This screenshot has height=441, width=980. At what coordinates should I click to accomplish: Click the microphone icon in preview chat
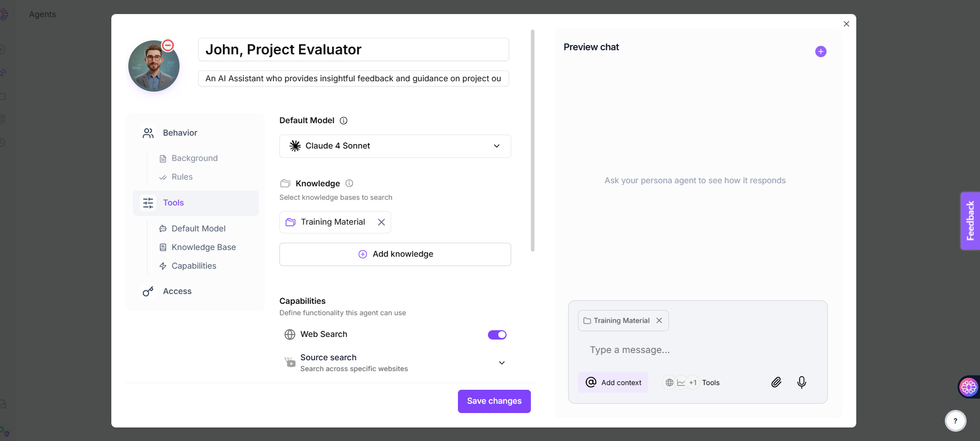pos(801,383)
